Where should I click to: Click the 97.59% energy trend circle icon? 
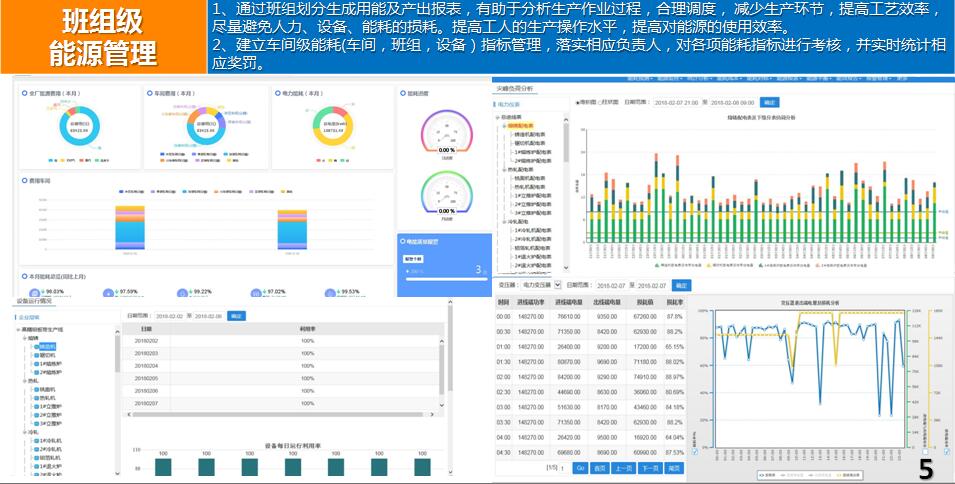[108, 294]
